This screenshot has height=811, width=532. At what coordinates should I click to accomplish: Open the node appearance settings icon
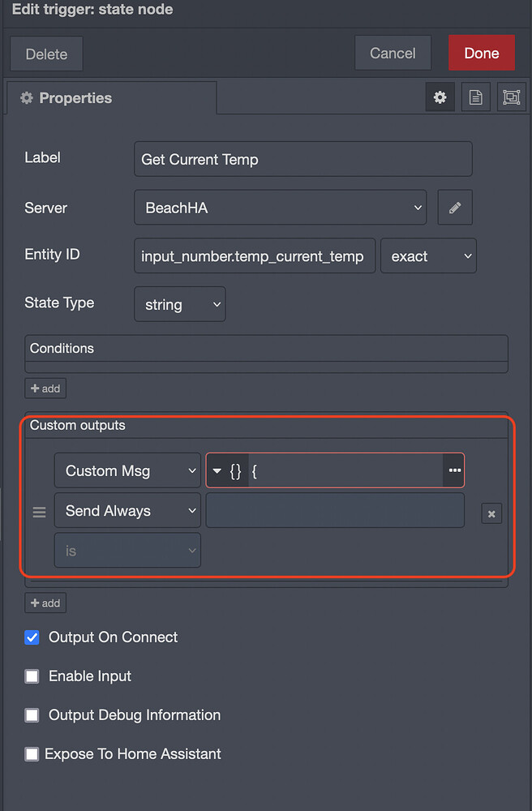(511, 97)
